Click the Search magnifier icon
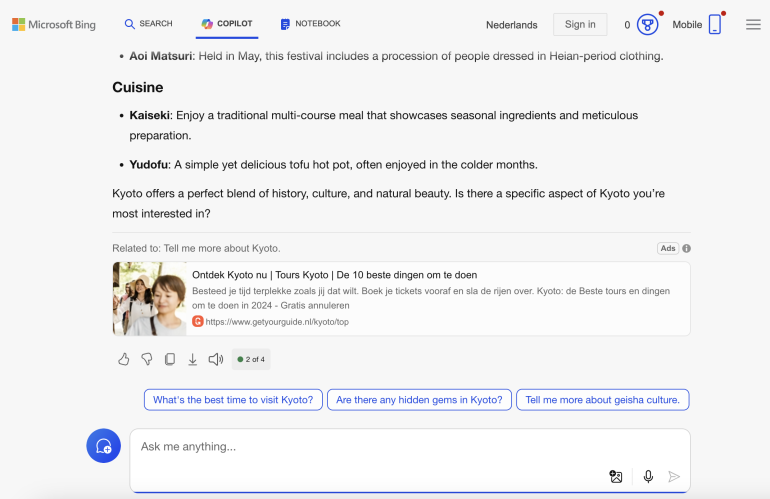770x499 pixels. point(130,24)
